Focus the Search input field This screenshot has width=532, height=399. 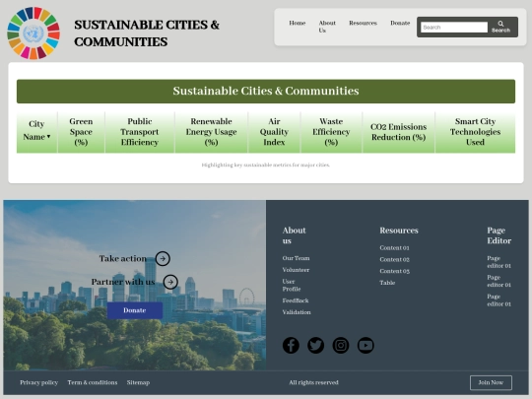click(454, 28)
